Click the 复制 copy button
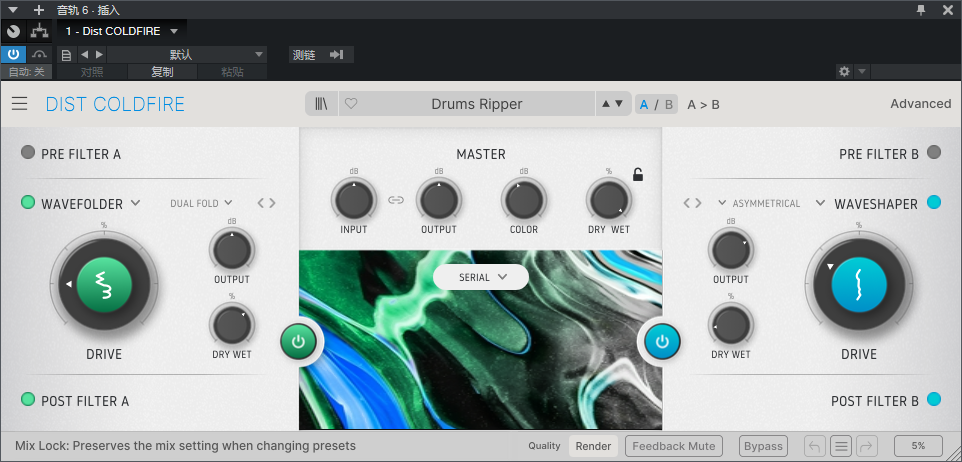The width and height of the screenshot is (962, 462). point(163,72)
